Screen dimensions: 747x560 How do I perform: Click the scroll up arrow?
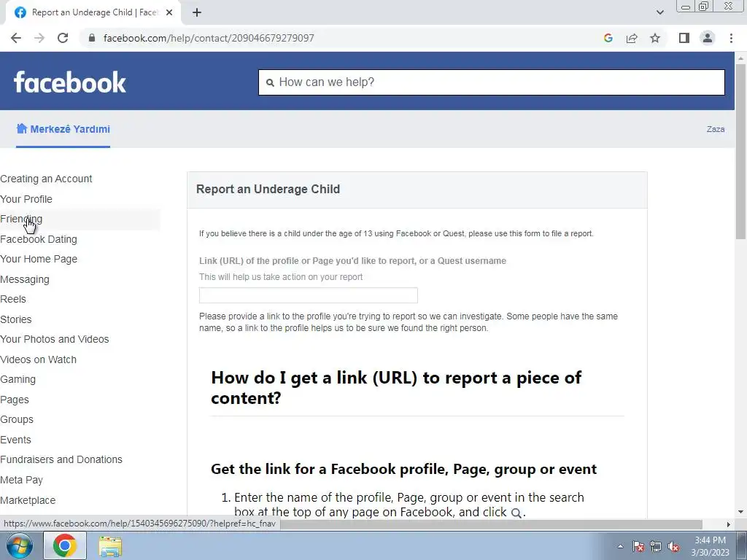click(x=740, y=58)
